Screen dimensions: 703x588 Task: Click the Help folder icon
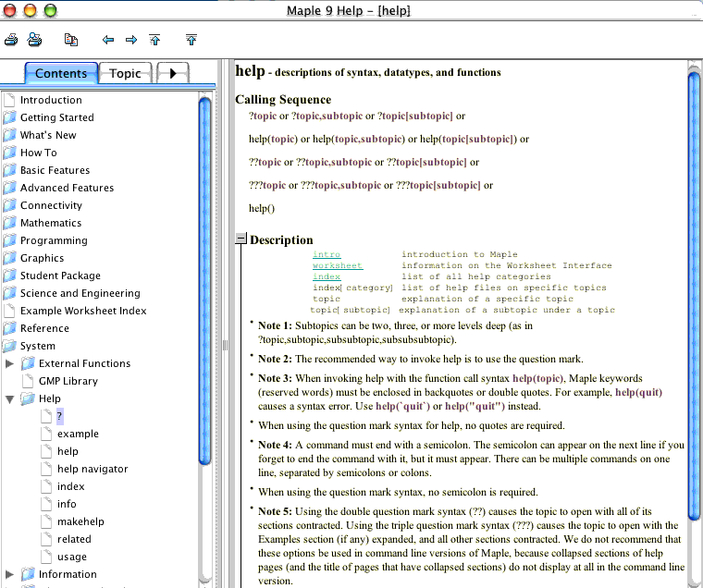click(28, 398)
